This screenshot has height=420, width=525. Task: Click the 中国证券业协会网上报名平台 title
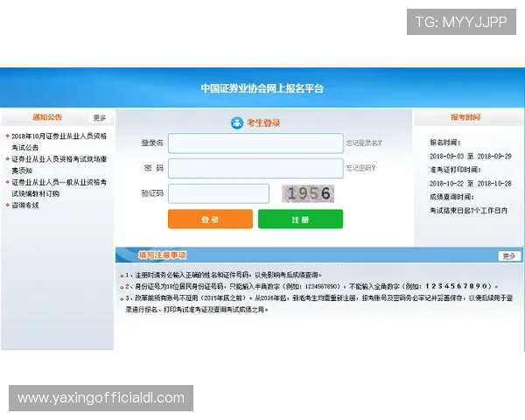(x=262, y=88)
